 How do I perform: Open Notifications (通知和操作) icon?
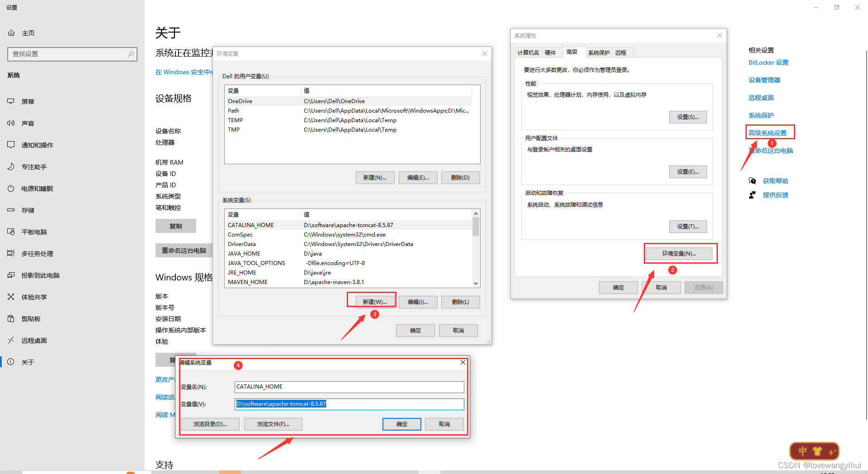click(x=11, y=145)
